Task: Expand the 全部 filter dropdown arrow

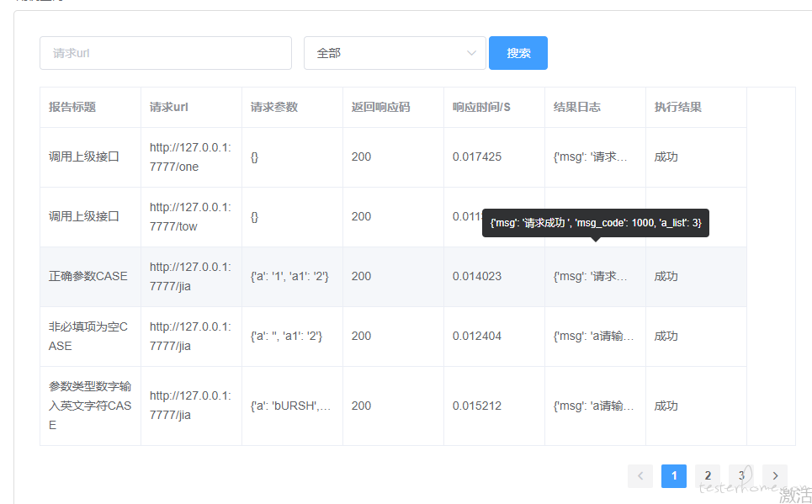Action: pyautogui.click(x=471, y=53)
